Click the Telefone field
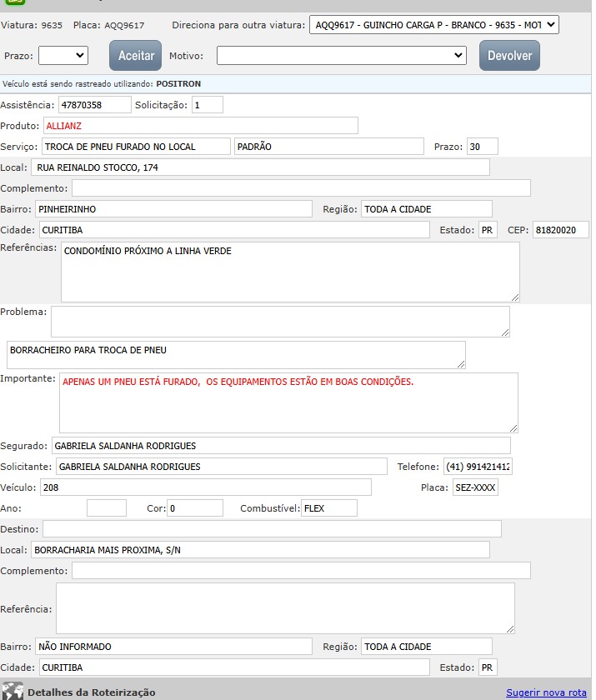 [478, 467]
